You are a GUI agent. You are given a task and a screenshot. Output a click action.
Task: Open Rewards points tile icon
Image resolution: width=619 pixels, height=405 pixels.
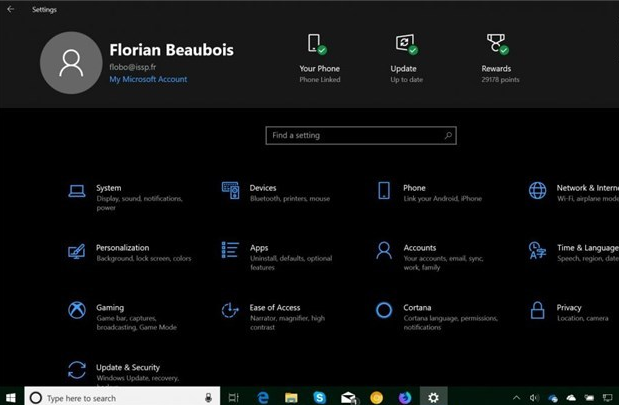pos(497,44)
